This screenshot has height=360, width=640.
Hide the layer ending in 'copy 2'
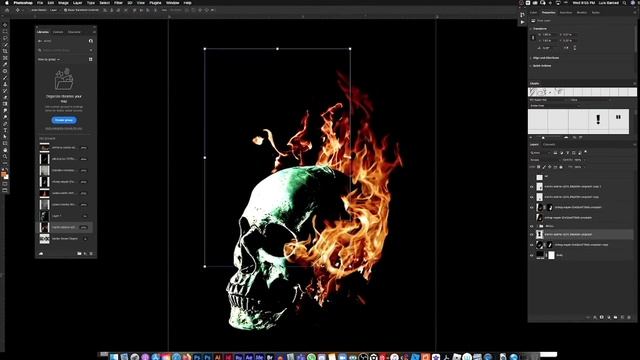tap(532, 187)
